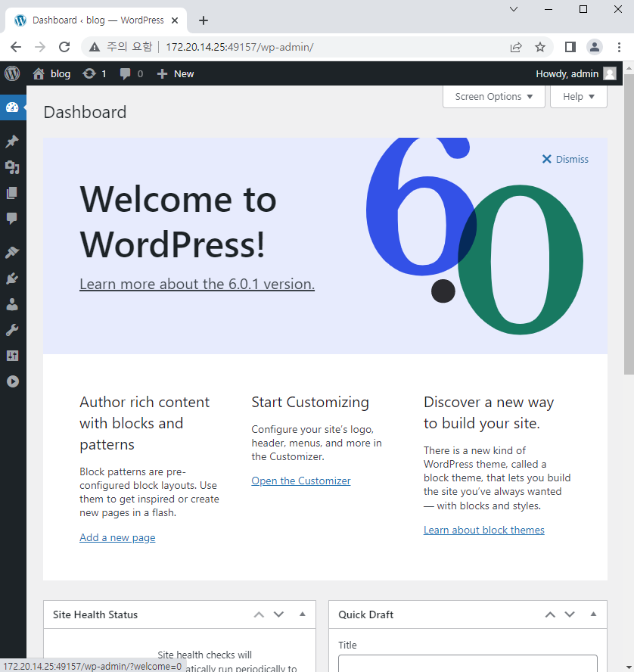Open the Settings sliders sidebar icon

pyautogui.click(x=12, y=356)
